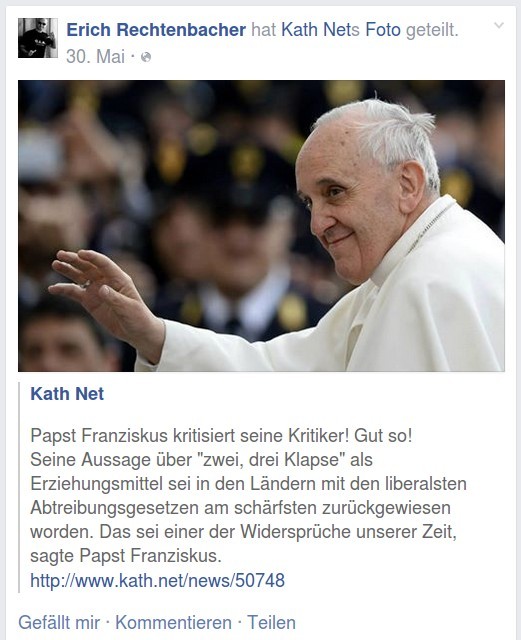
Task: Visit Erich Rechtenbacher's profile name link
Action: pos(156,30)
